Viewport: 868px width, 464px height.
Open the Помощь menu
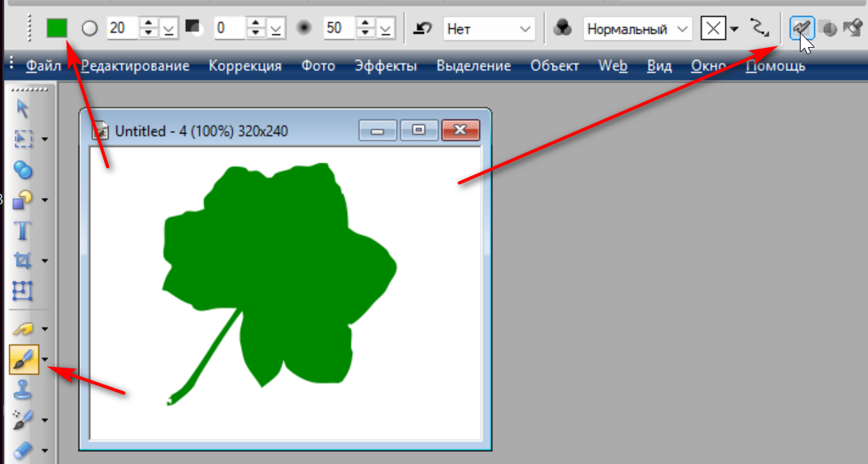pos(775,67)
